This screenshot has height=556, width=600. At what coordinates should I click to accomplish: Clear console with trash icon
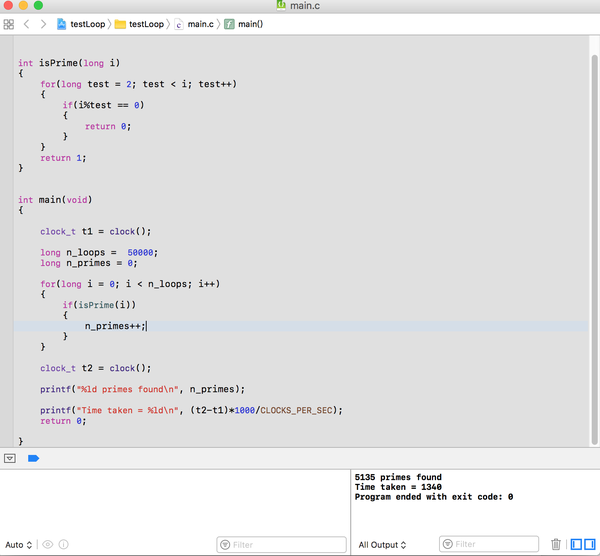point(556,544)
